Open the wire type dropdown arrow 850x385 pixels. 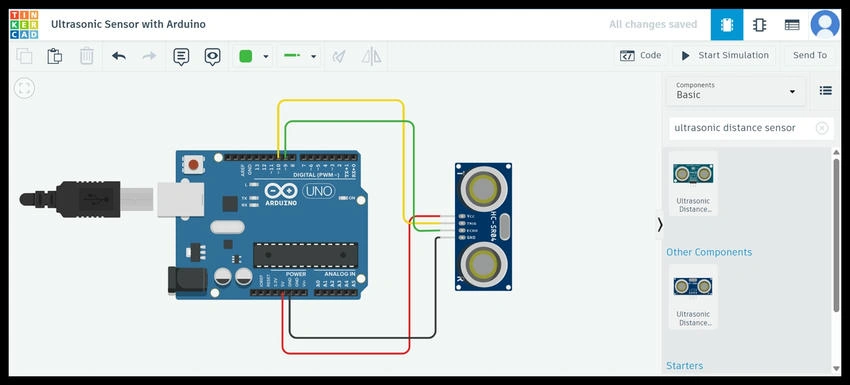click(313, 56)
